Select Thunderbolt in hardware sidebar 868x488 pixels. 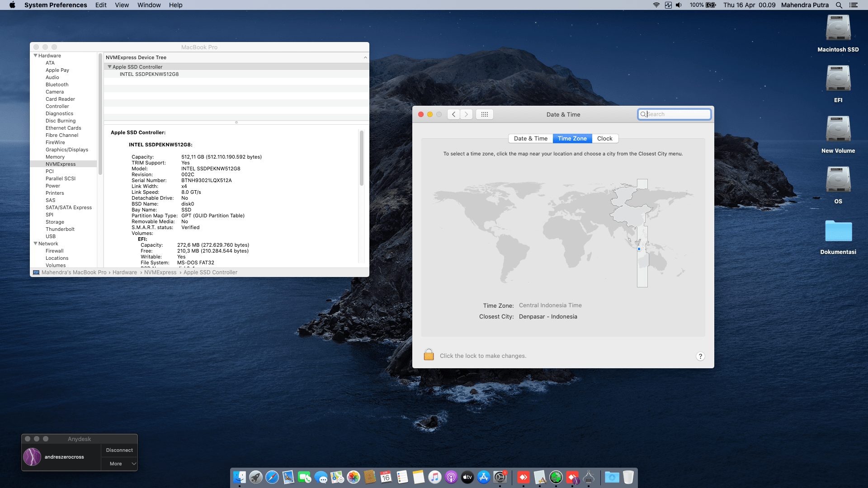click(60, 229)
